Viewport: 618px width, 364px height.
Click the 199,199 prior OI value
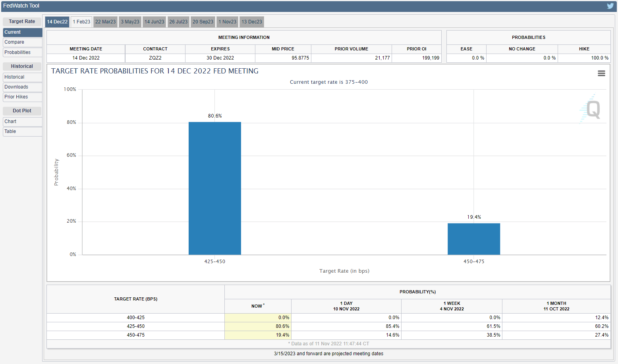pos(431,58)
